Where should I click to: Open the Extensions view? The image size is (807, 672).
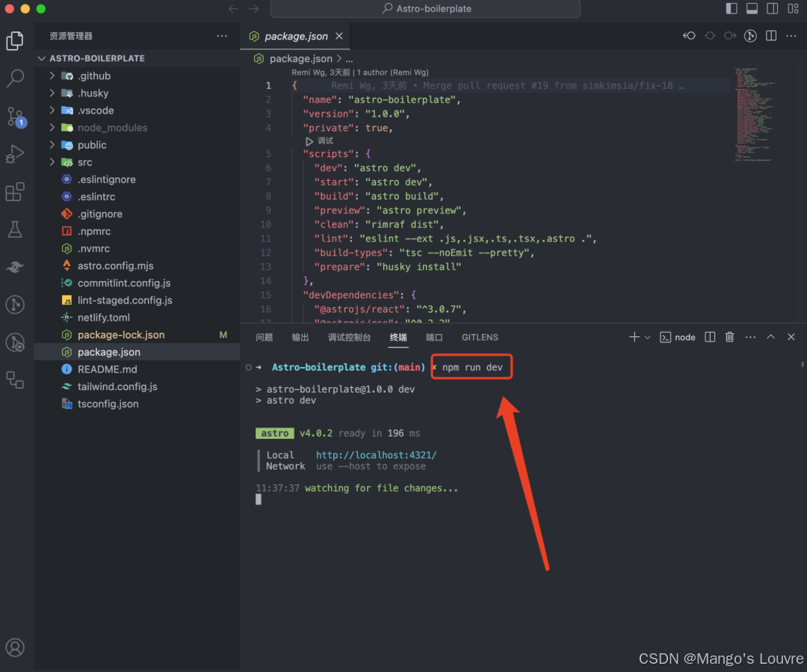[15, 192]
